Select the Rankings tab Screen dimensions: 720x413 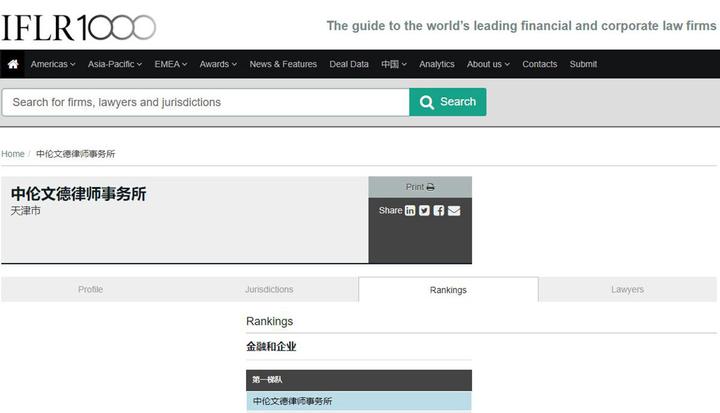pyautogui.click(x=448, y=289)
